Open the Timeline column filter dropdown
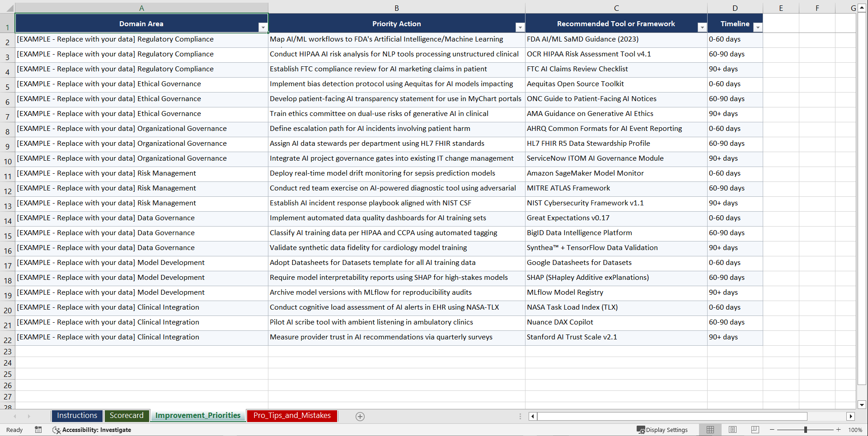This screenshot has height=436, width=868. pyautogui.click(x=758, y=27)
